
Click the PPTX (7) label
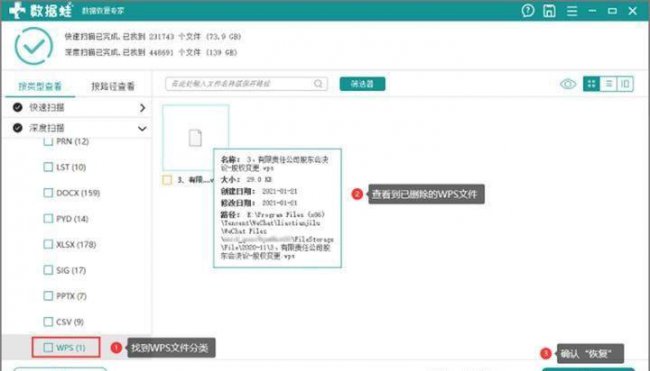71,296
